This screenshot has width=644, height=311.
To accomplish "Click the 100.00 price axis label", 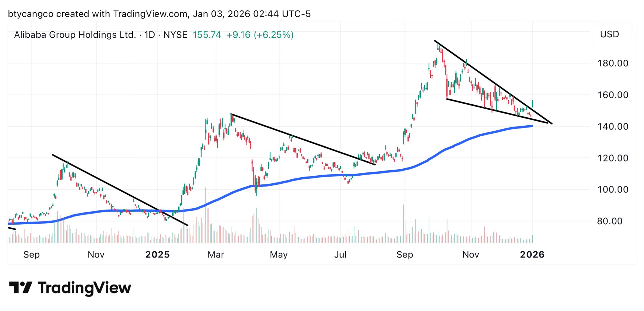I will [613, 189].
